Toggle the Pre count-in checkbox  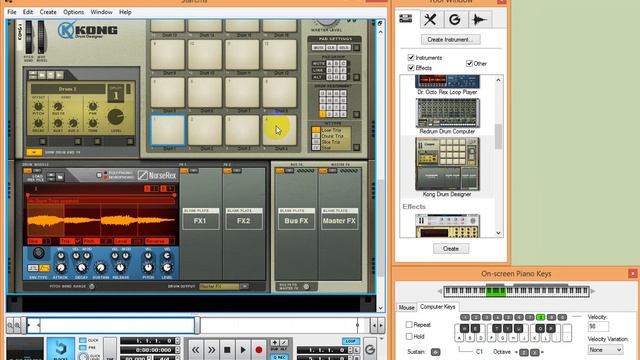(x=83, y=348)
